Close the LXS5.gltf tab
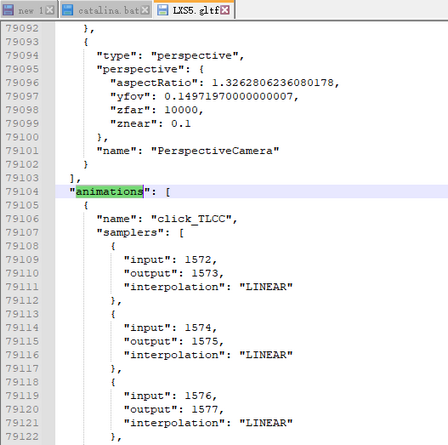448x445 pixels. [225, 10]
